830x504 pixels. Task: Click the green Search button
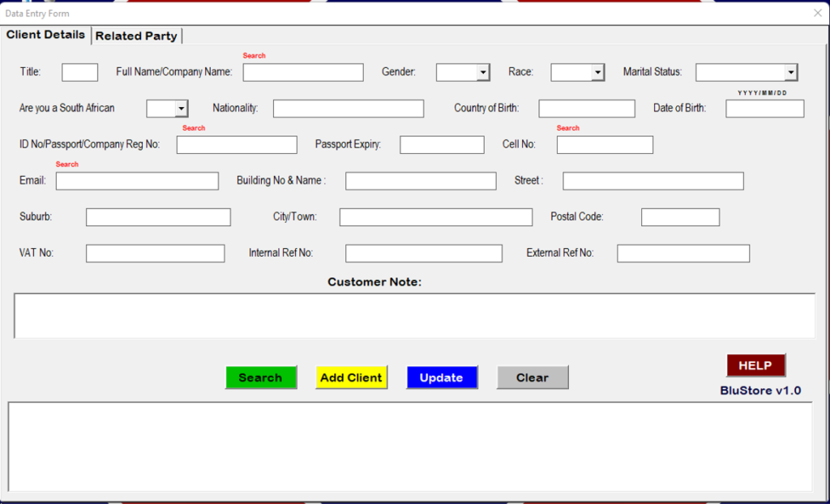point(260,378)
